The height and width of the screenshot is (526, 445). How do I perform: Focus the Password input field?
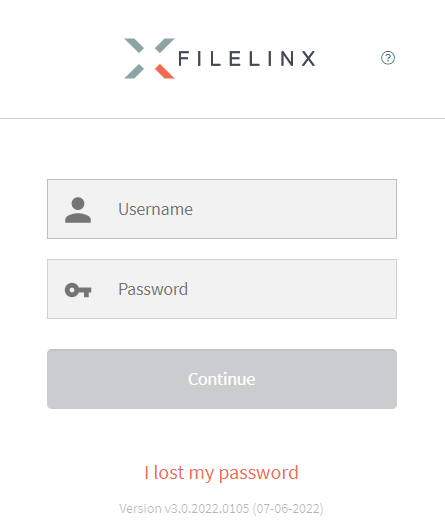pyautogui.click(x=222, y=289)
